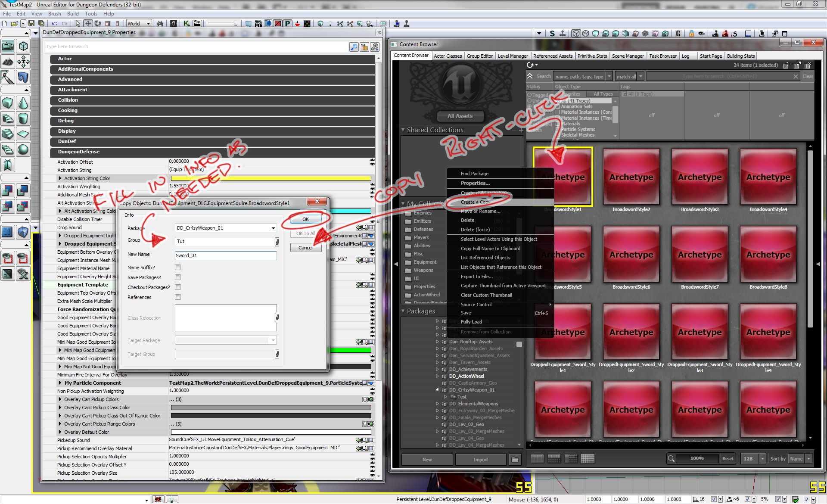Image resolution: width=827 pixels, height=504 pixels.
Task: Open Matinee clapperboard icon
Action: pyautogui.click(x=197, y=24)
